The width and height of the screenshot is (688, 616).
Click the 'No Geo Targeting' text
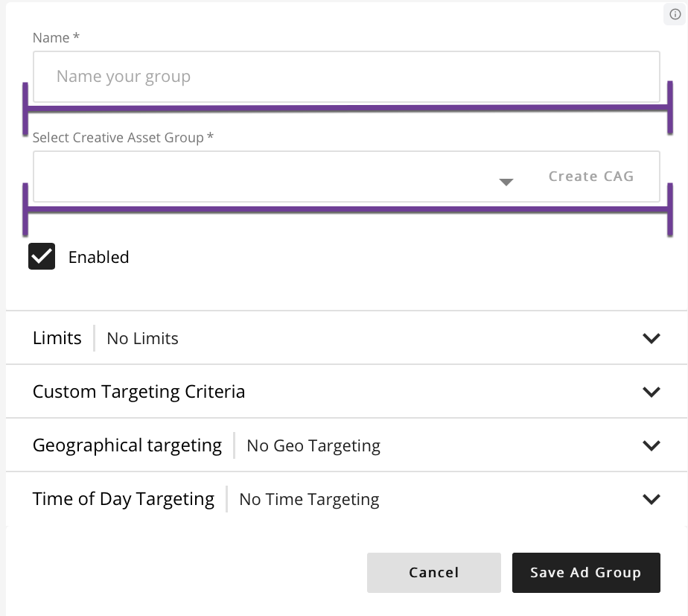click(313, 445)
